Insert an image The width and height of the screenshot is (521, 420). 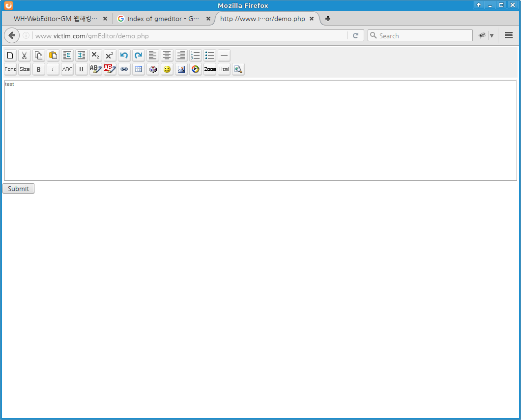[181, 69]
